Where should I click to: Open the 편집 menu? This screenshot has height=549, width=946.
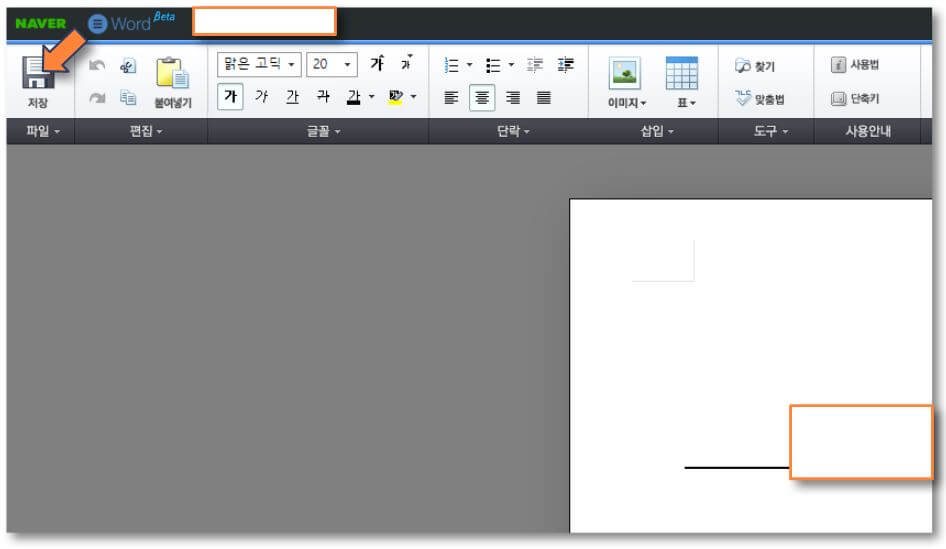(x=146, y=131)
